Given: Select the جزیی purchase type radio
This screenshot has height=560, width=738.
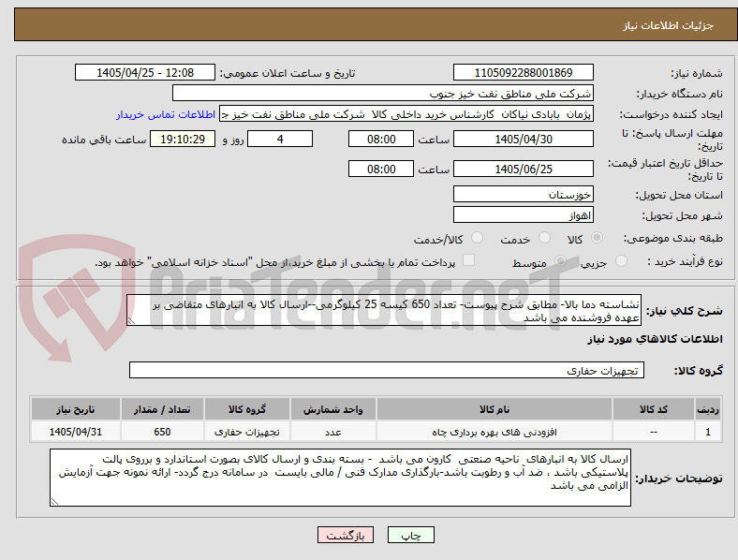Looking at the screenshot, I should [x=621, y=261].
